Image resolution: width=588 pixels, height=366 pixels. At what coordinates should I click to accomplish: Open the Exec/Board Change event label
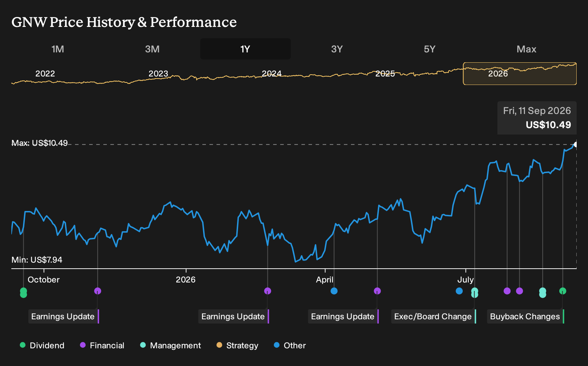point(434,316)
